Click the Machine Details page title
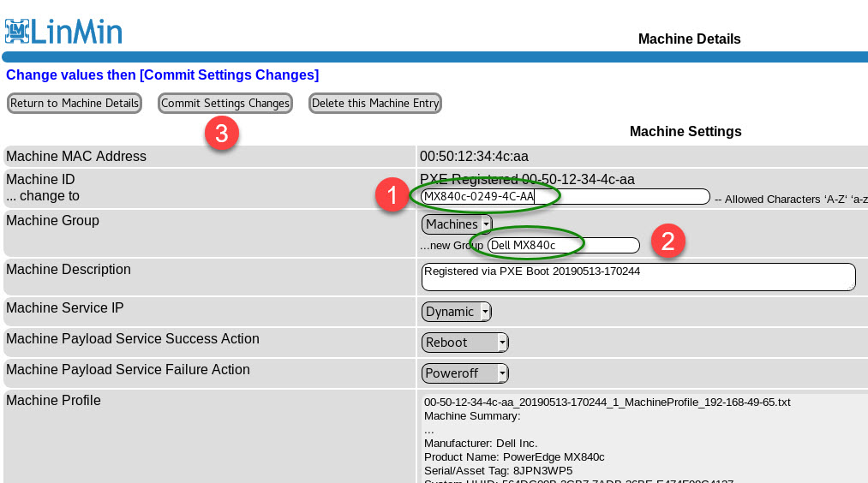Image resolution: width=868 pixels, height=483 pixels. point(689,39)
